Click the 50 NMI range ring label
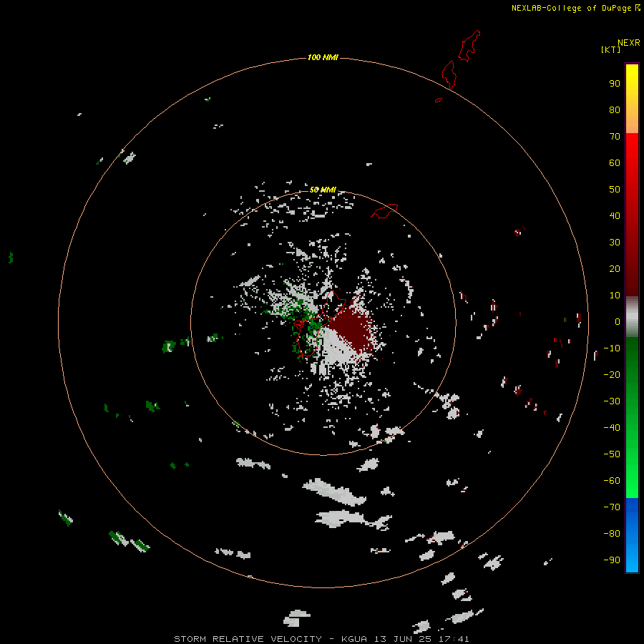 pyautogui.click(x=323, y=190)
